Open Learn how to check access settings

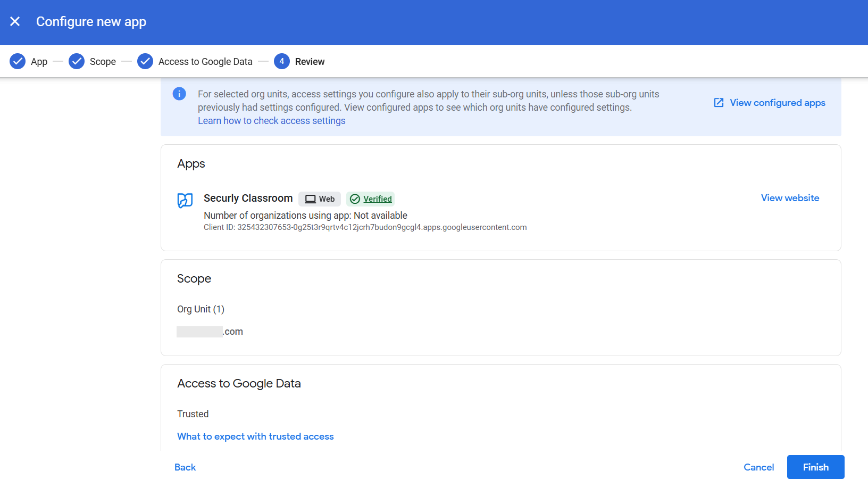[272, 121]
